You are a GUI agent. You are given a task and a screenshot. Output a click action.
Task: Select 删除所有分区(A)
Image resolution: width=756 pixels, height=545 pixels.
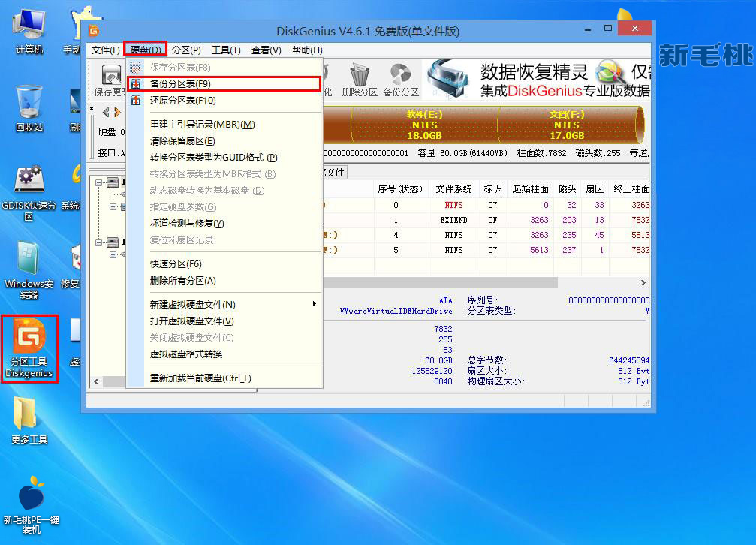pyautogui.click(x=224, y=280)
